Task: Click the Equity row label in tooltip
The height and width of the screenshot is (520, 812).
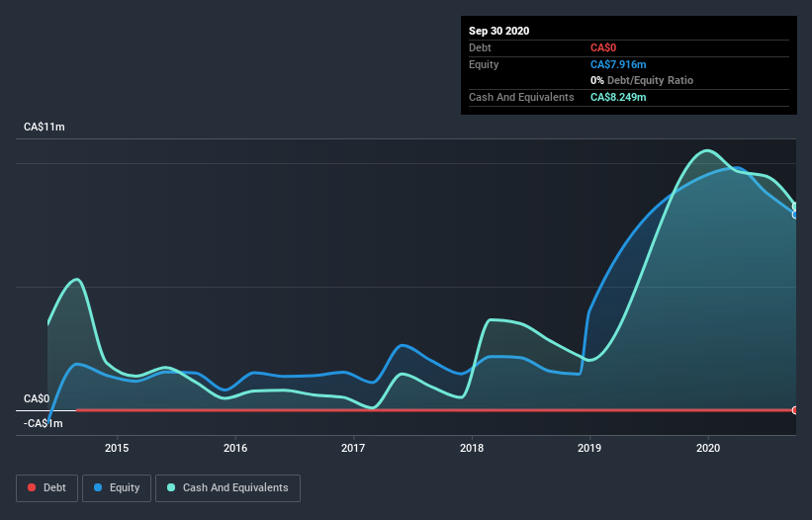Action: (484, 64)
